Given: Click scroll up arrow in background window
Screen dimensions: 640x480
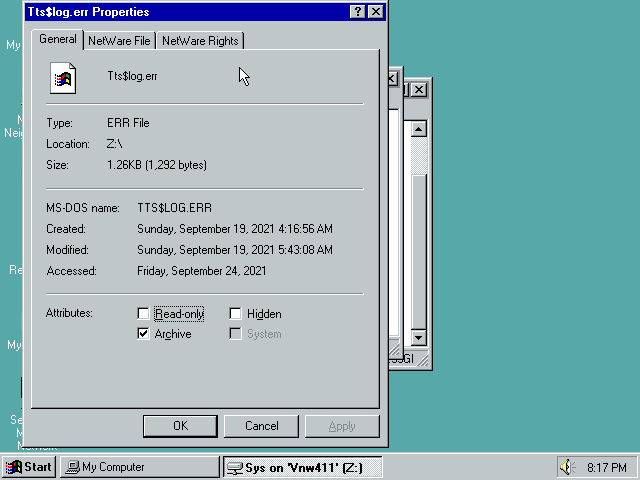Looking at the screenshot, I should [419, 129].
